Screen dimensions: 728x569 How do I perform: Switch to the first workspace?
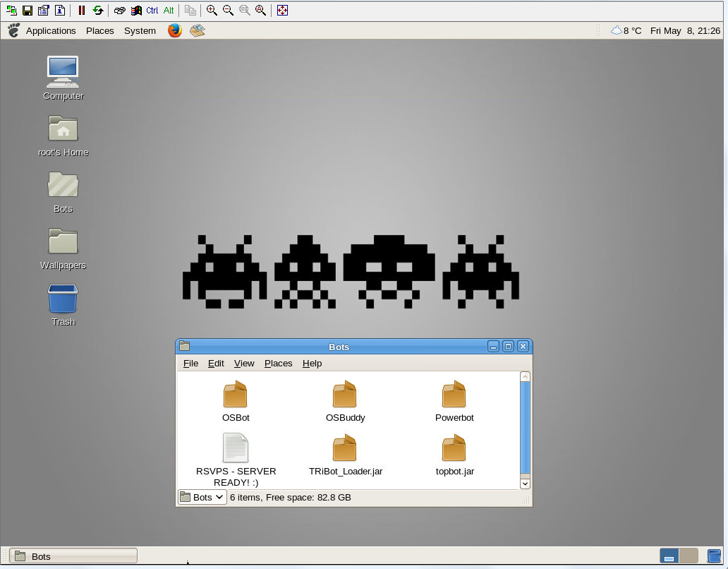pyautogui.click(x=669, y=556)
